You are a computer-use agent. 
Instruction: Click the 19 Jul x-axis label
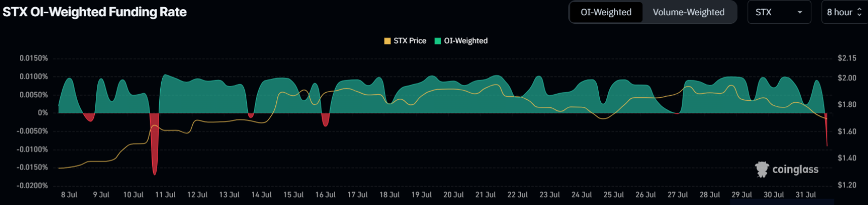click(421, 195)
